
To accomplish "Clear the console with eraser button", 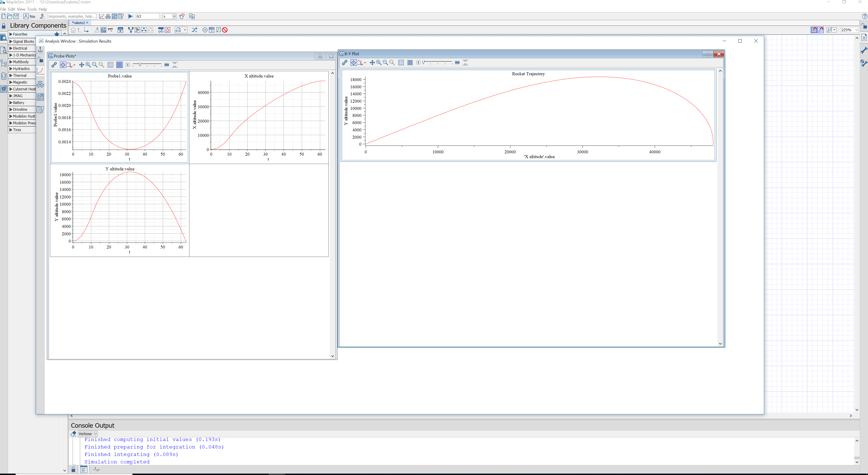I will (74, 434).
